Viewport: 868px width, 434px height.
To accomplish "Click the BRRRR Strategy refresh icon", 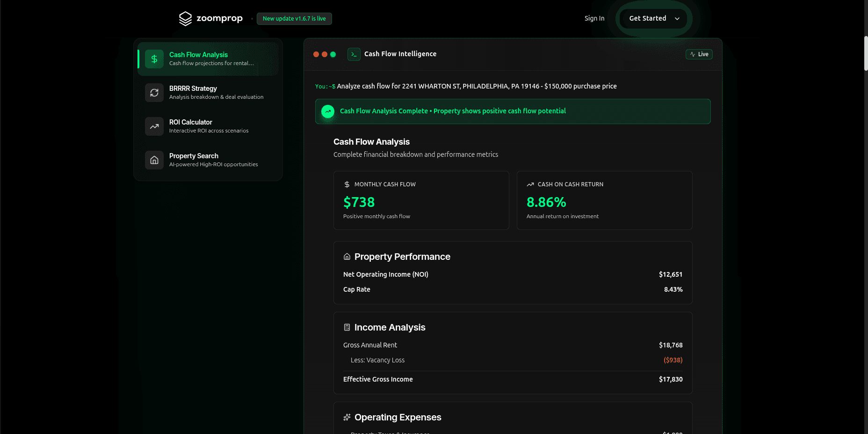I will (x=154, y=93).
